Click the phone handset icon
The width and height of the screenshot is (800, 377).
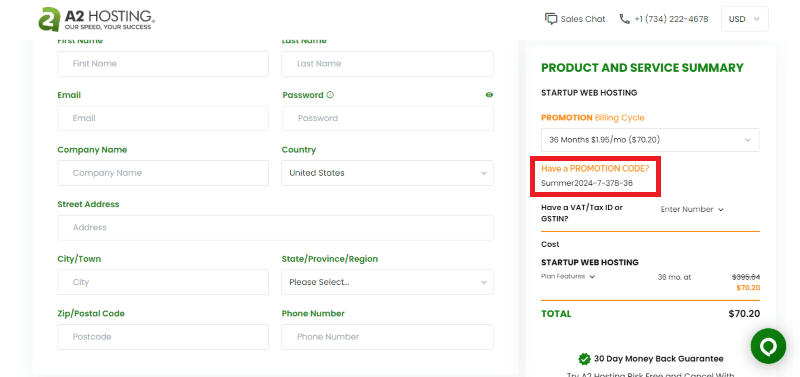[x=624, y=19]
